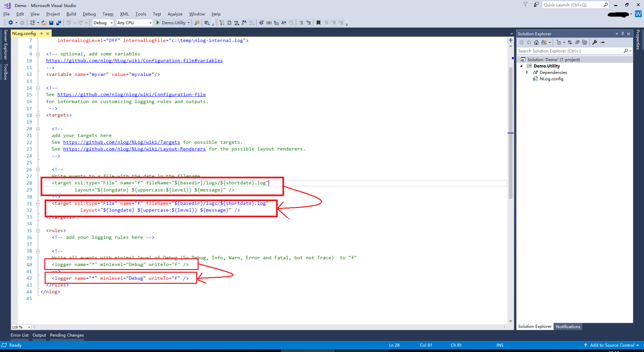Click the Solution and Folders switch icon
The height and width of the screenshot is (352, 644).
click(544, 42)
